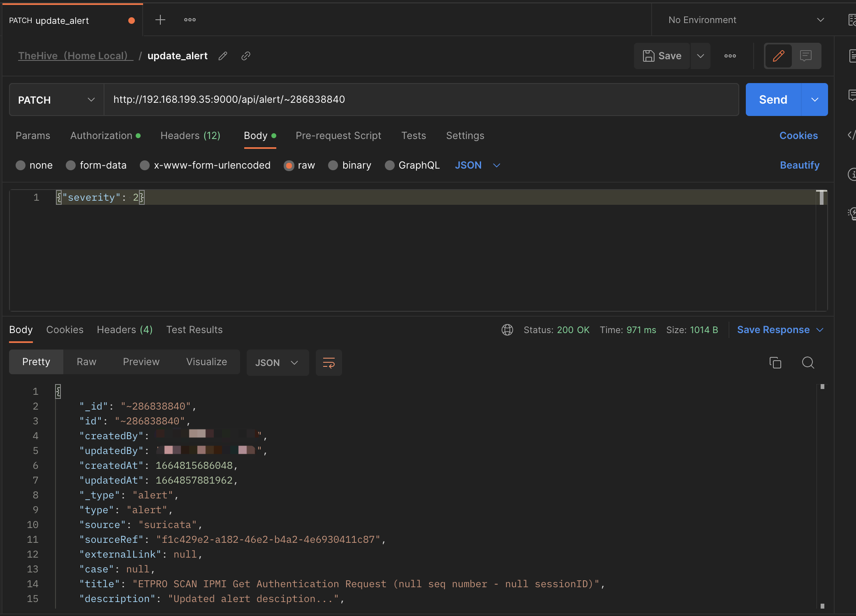Open the three-dot more actions menu beside Save
856x616 pixels.
(730, 56)
